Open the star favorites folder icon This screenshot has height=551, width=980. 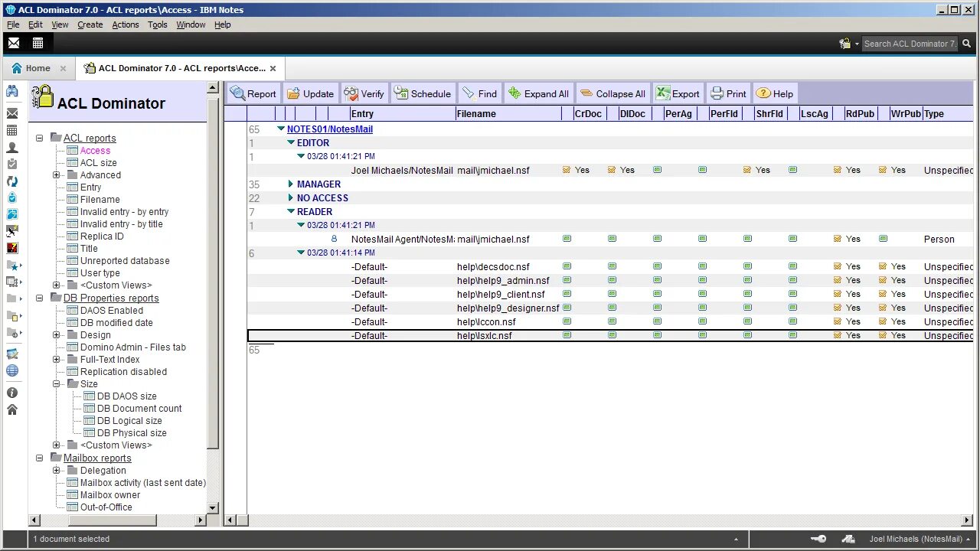coord(12,266)
